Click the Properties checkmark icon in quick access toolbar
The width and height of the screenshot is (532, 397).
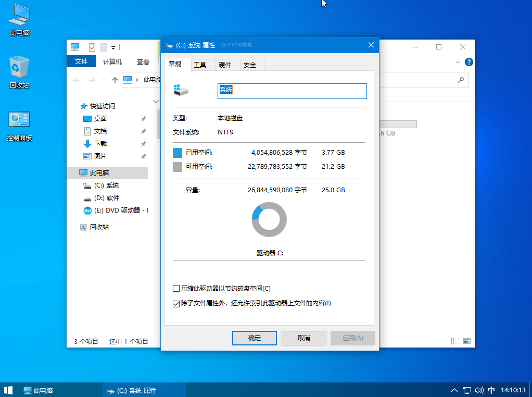pyautogui.click(x=92, y=47)
